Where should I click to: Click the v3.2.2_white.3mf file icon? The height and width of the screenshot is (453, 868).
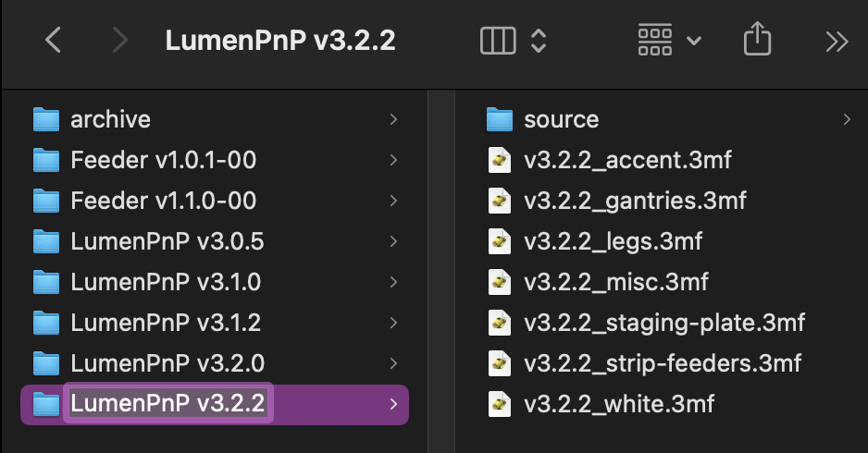(500, 404)
